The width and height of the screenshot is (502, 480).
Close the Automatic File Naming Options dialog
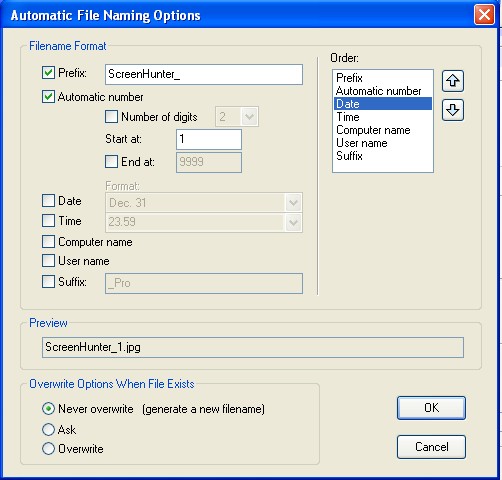tap(484, 15)
